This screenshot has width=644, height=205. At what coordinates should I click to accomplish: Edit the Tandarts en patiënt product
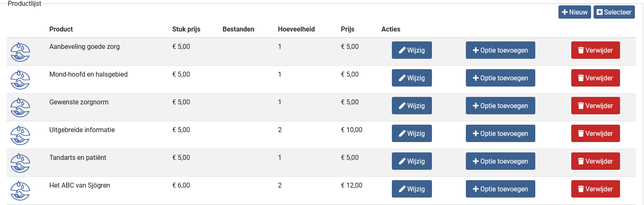412,162
